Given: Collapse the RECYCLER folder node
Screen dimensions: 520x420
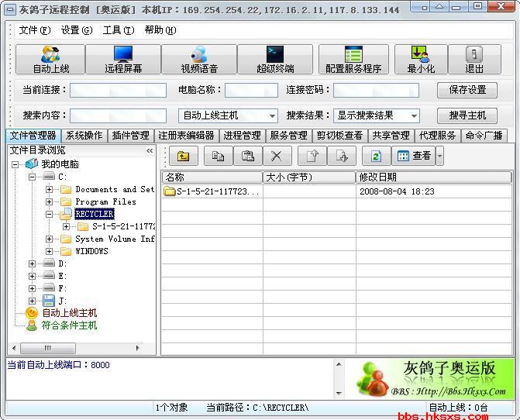Looking at the screenshot, I should (50, 214).
